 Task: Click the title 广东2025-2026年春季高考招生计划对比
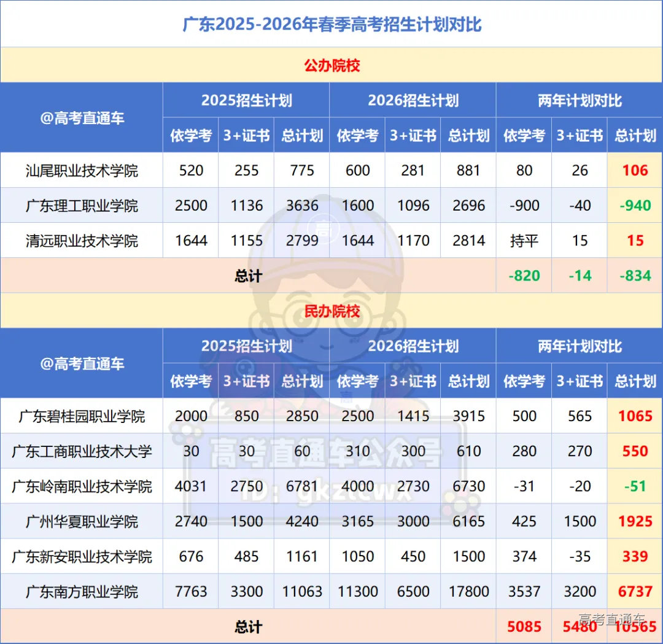pyautogui.click(x=331, y=25)
